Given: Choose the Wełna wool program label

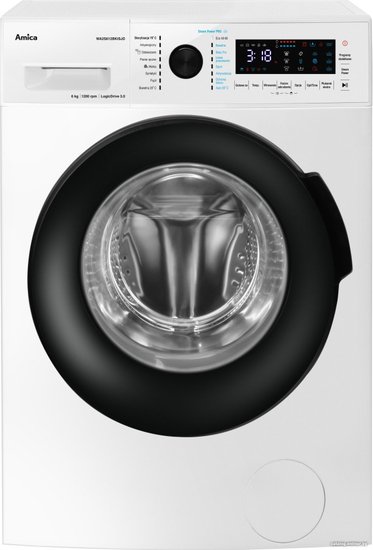Looking at the screenshot, I should click(151, 66).
